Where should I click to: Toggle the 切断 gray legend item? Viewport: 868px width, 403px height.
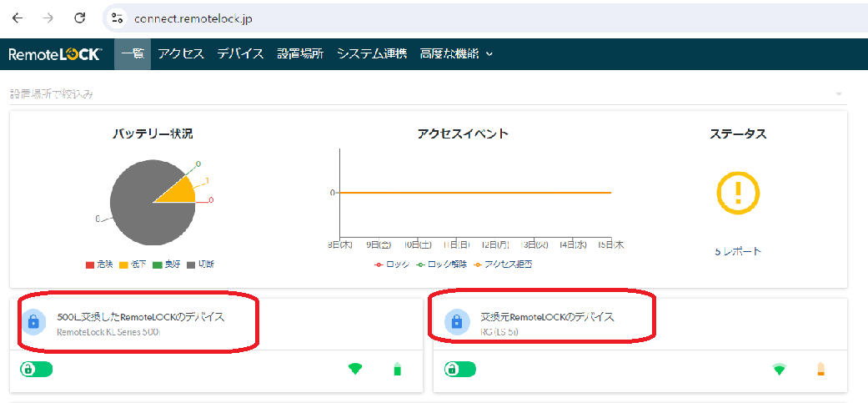point(200,264)
